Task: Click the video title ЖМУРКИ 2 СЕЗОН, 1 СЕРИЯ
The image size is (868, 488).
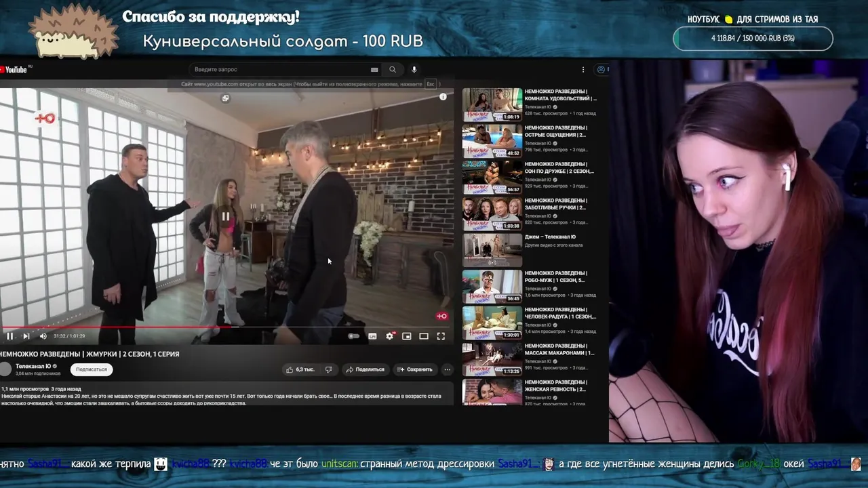Action: [x=90, y=354]
